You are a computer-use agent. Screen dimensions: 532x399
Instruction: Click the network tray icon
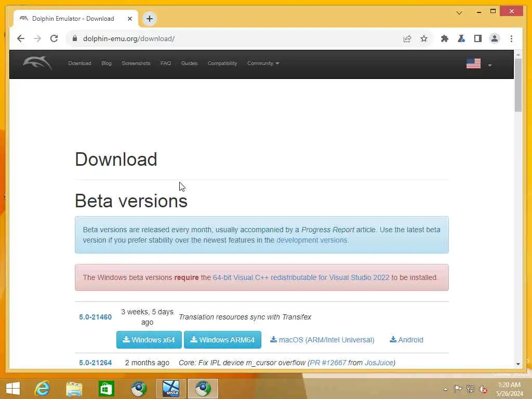point(470,389)
